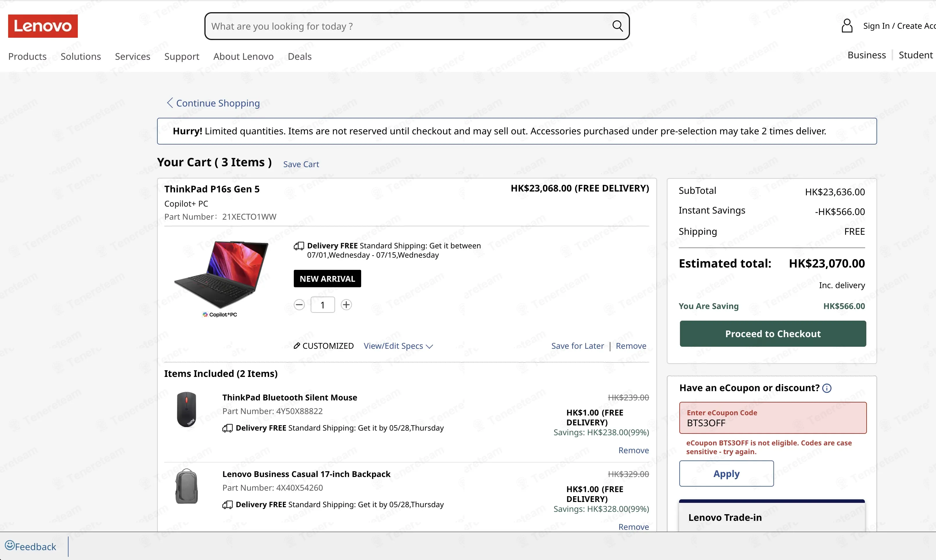Apply the eCoupon code
Image resolution: width=936 pixels, height=560 pixels.
tap(726, 474)
